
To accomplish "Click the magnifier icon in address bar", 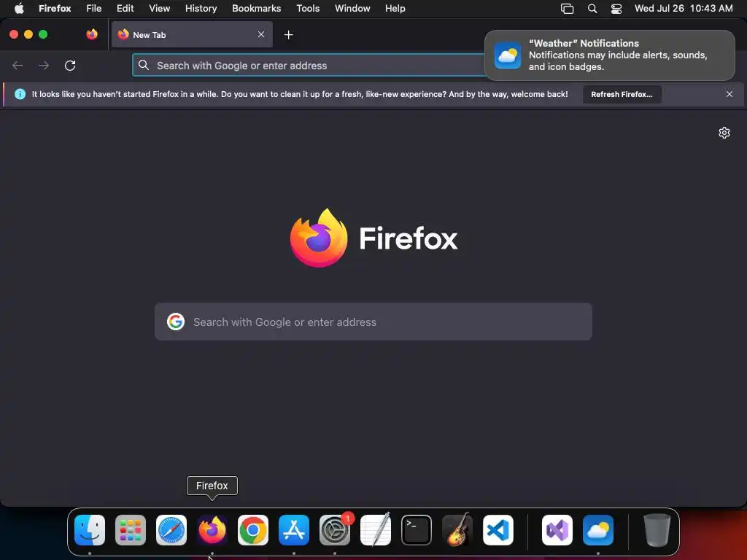I will tap(144, 65).
